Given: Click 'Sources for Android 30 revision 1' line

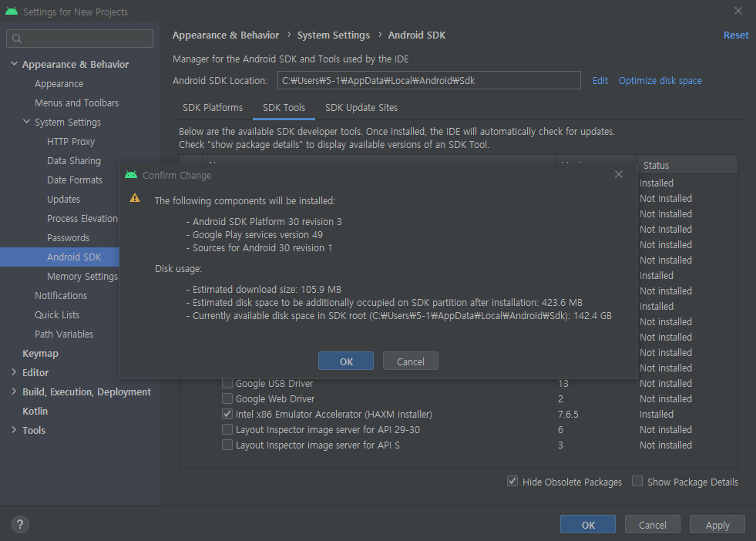Looking at the screenshot, I should (262, 247).
